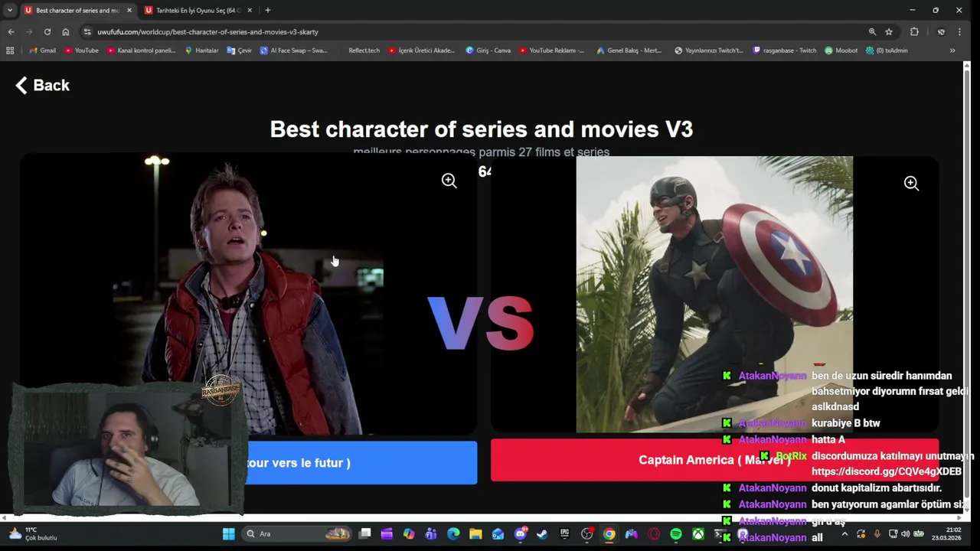Open the volume control in system tray

[906, 533]
